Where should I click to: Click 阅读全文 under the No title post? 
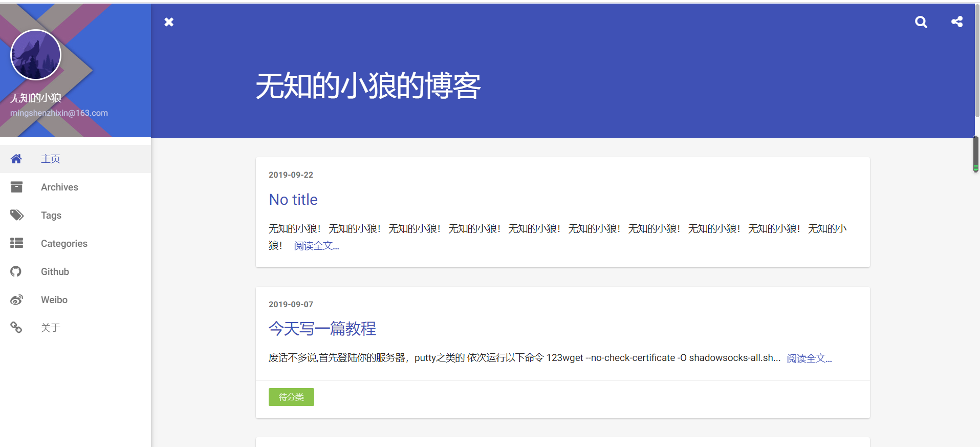click(316, 246)
